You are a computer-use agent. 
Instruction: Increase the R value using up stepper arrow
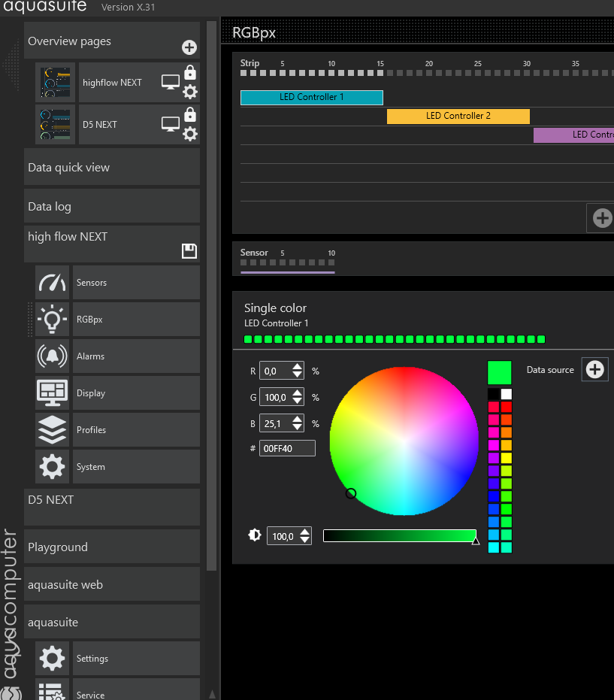pyautogui.click(x=298, y=367)
